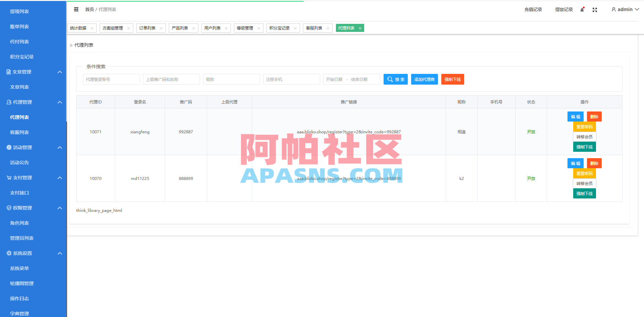Close the 方案组管理 tab

point(129,28)
